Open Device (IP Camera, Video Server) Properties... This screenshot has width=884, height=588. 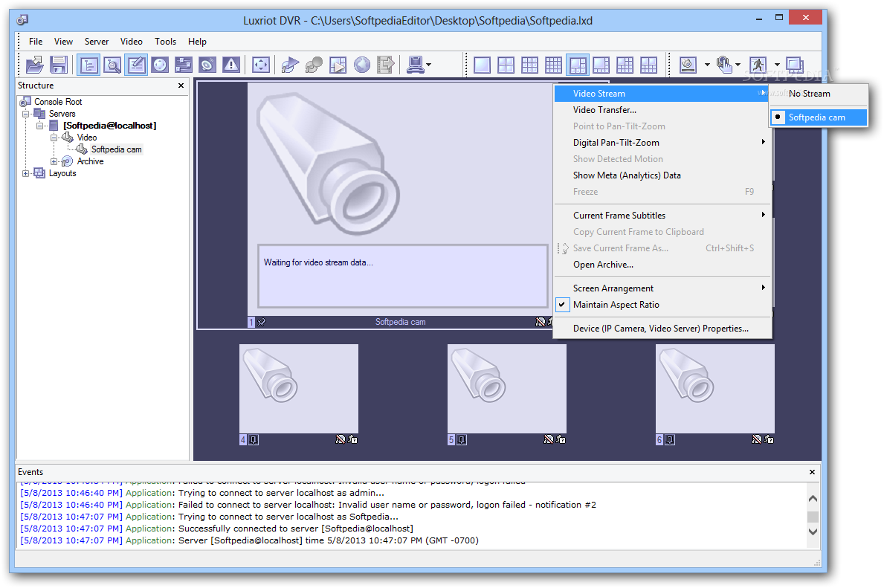[x=662, y=328]
